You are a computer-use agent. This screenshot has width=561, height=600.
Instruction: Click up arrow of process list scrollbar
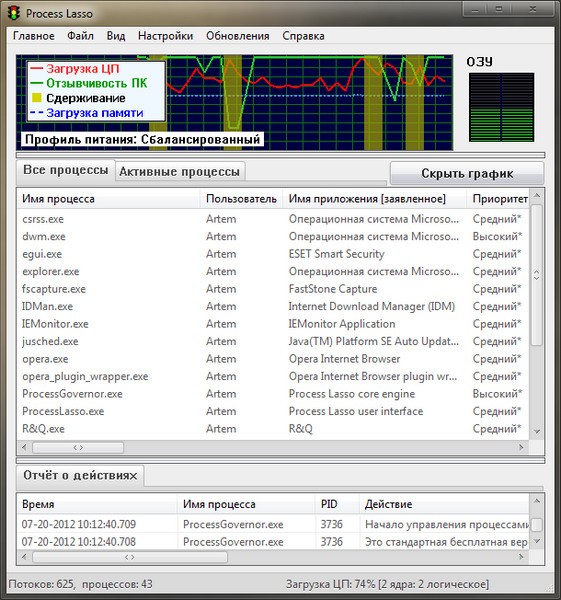pyautogui.click(x=537, y=196)
